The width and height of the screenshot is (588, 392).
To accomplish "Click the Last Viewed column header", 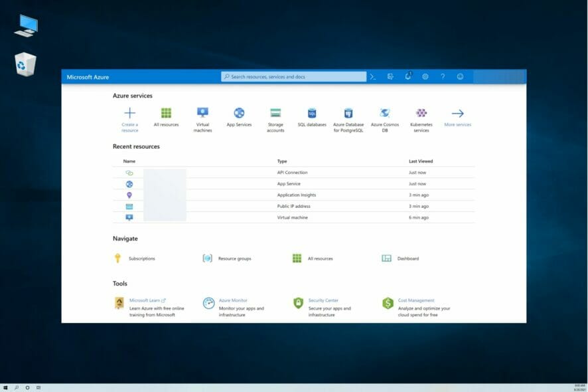I will pyautogui.click(x=421, y=161).
